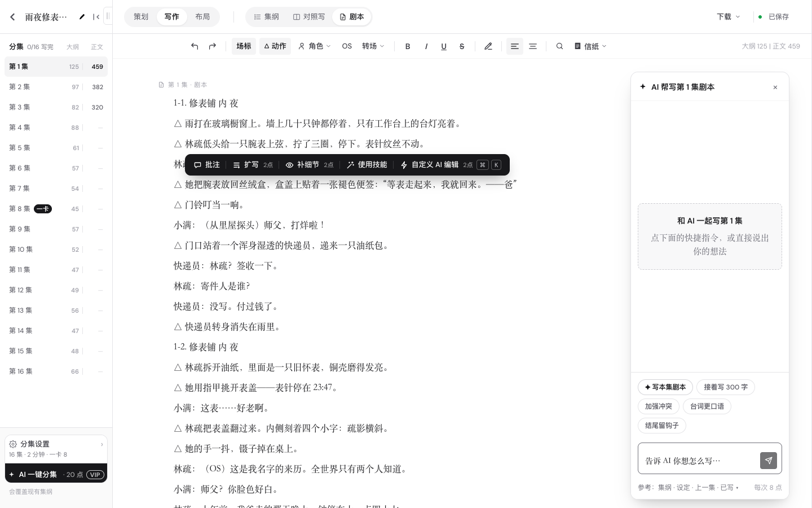Choose 补细节 in the floating toolbar
Image resolution: width=812 pixels, height=508 pixels.
[x=310, y=165]
